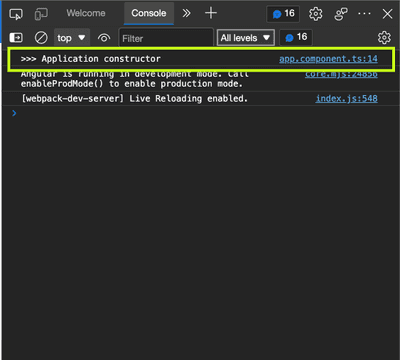Expand the All levels log filter
Viewport: 400px width, 360px height.
coord(246,38)
